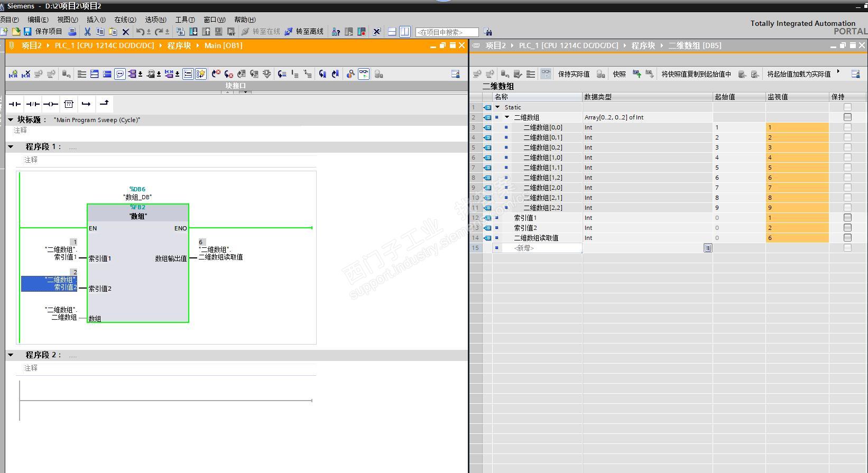Click 将起始值加载为实际值 button
This screenshot has height=473, width=868.
pos(799,74)
